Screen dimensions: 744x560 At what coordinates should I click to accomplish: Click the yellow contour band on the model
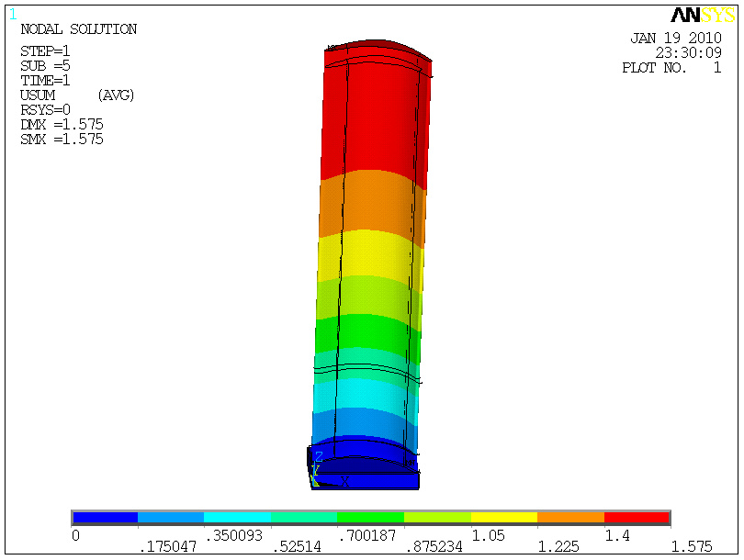(x=370, y=256)
